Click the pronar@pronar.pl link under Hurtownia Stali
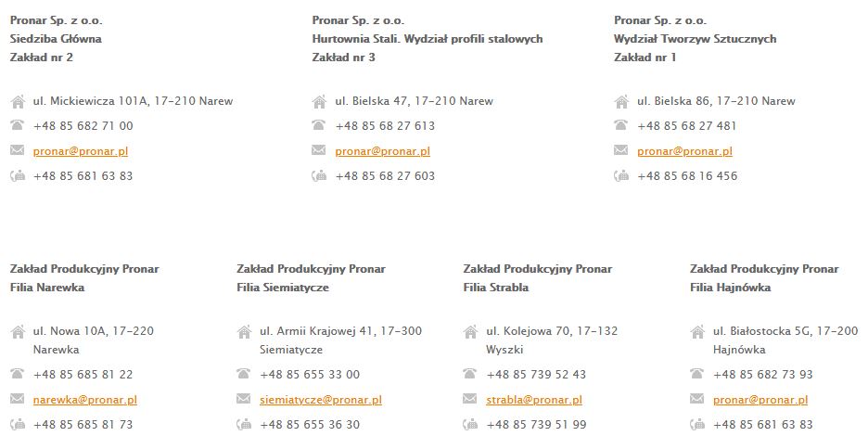Screen dimensions: 868x436 (383, 151)
